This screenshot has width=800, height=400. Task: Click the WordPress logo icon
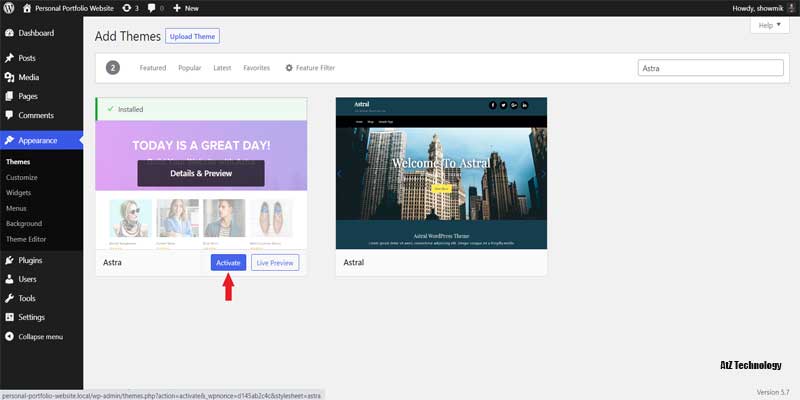tap(9, 8)
